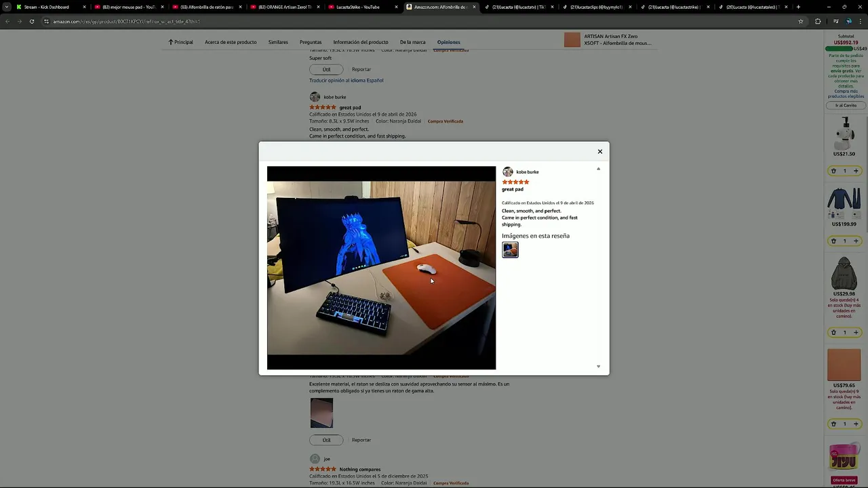Switch to Stream - Kick Dashboard tab

[x=51, y=7]
